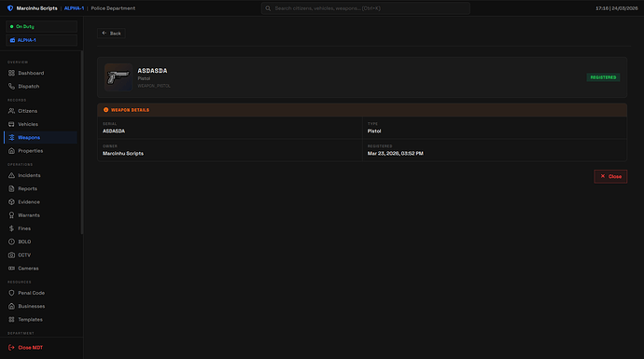Click the search citizens, vehicles, weapons field
The image size is (644, 359).
coord(366,8)
